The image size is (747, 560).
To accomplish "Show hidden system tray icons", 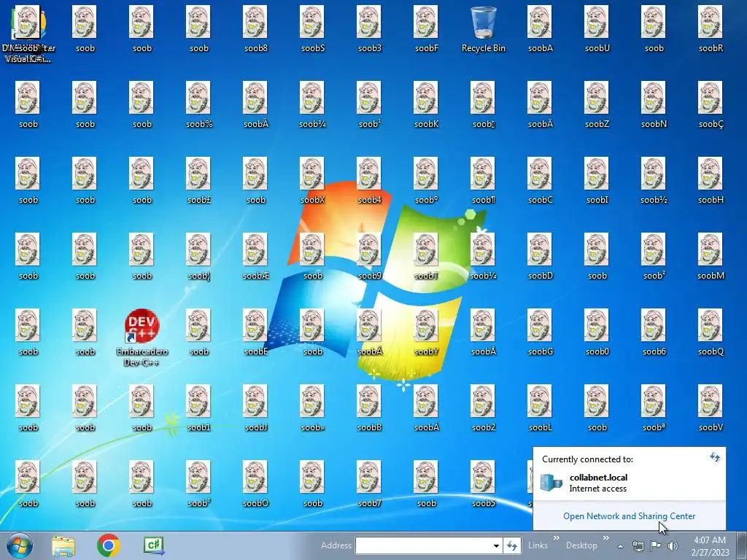I will point(620,546).
